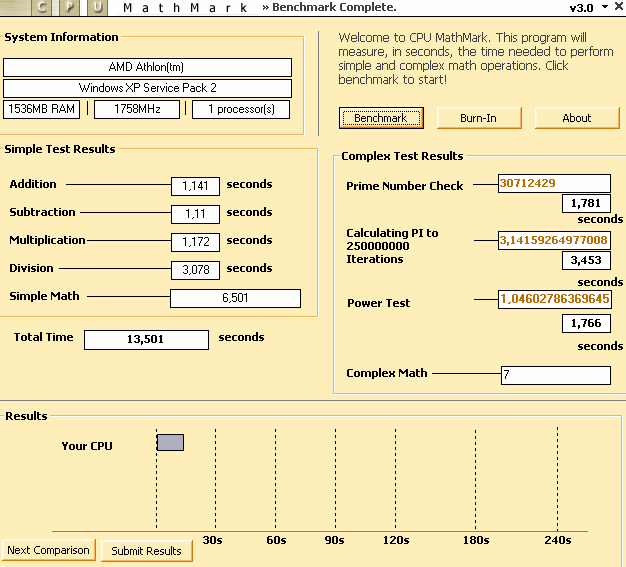
Task: Click the 1536MB RAM info box
Action: coord(41,109)
